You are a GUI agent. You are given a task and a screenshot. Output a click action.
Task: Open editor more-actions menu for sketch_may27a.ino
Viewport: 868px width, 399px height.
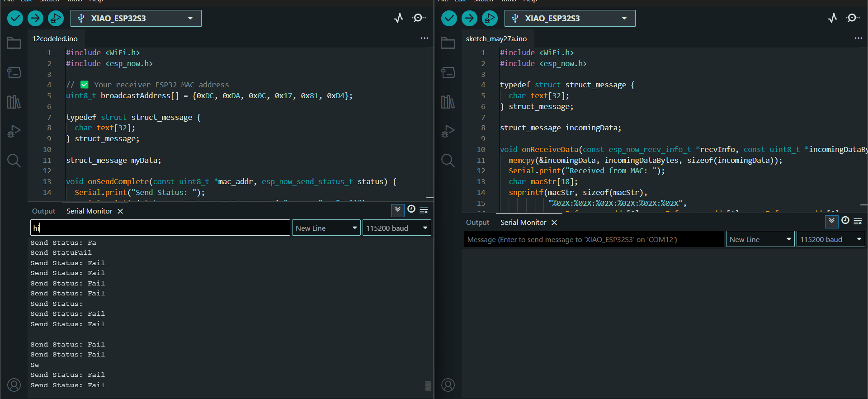point(858,38)
